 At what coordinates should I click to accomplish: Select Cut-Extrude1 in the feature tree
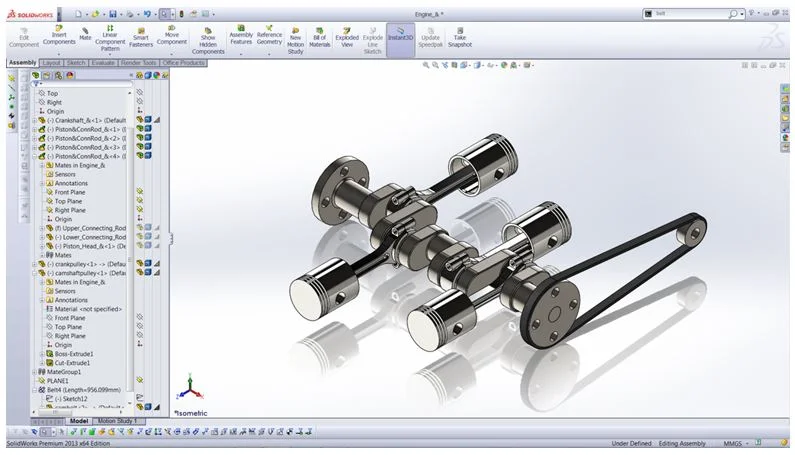coord(72,363)
